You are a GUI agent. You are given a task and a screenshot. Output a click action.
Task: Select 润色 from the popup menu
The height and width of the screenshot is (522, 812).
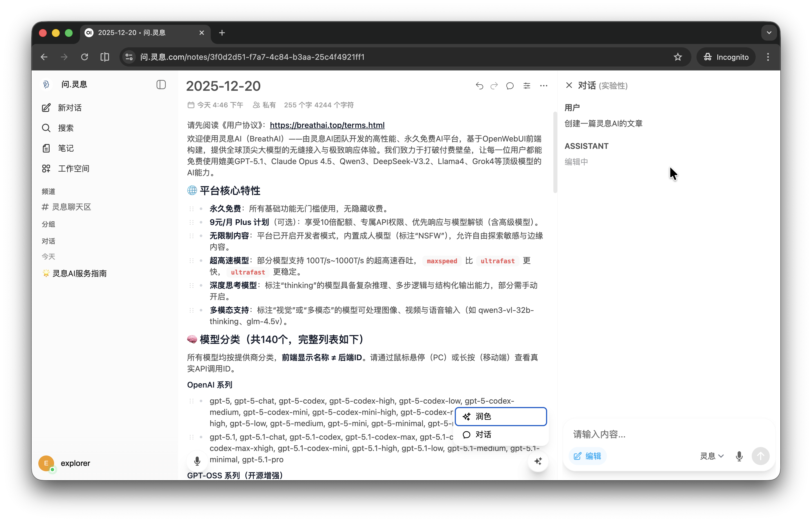pyautogui.click(x=501, y=417)
